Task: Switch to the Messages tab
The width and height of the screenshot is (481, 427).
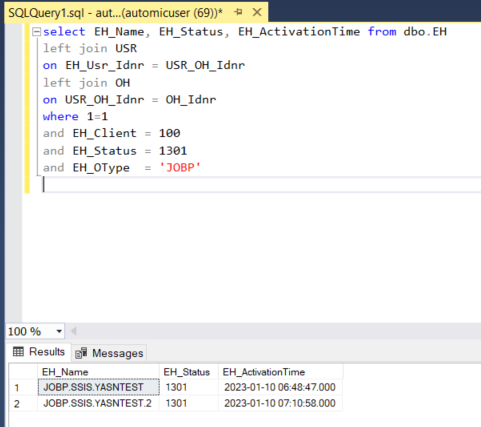Action: pyautogui.click(x=110, y=353)
